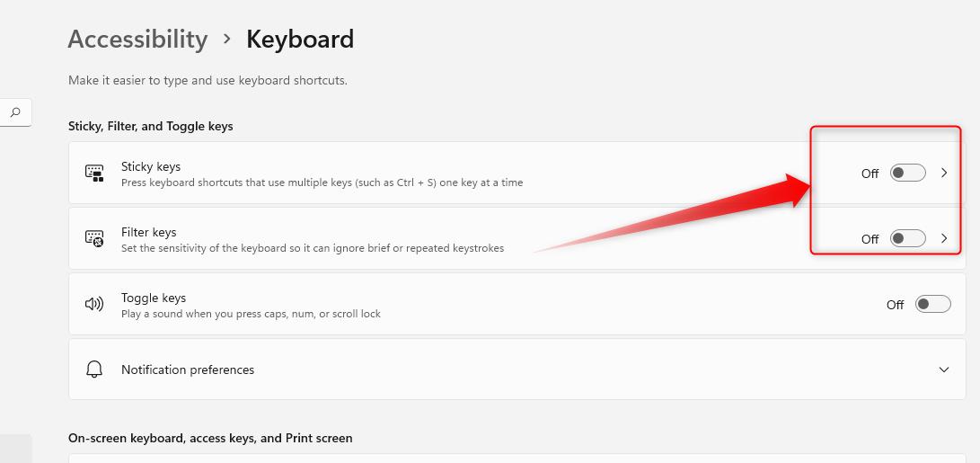Click the Sticky keys label text
The image size is (980, 463).
[151, 166]
